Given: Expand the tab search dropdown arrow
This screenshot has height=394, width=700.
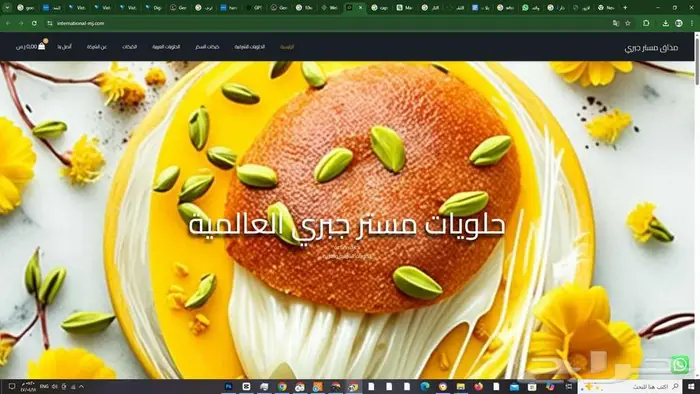Looking at the screenshot, I should point(7,8).
